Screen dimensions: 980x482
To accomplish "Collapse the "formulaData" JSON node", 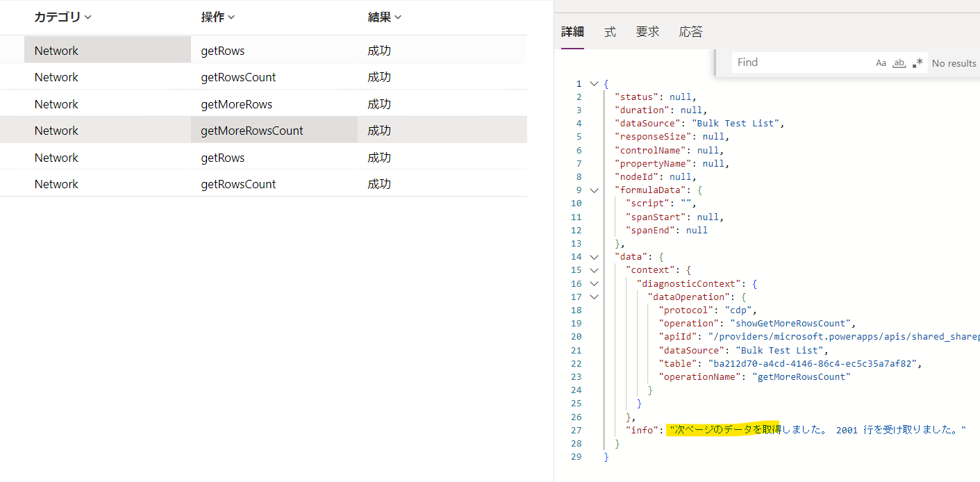I will (594, 190).
